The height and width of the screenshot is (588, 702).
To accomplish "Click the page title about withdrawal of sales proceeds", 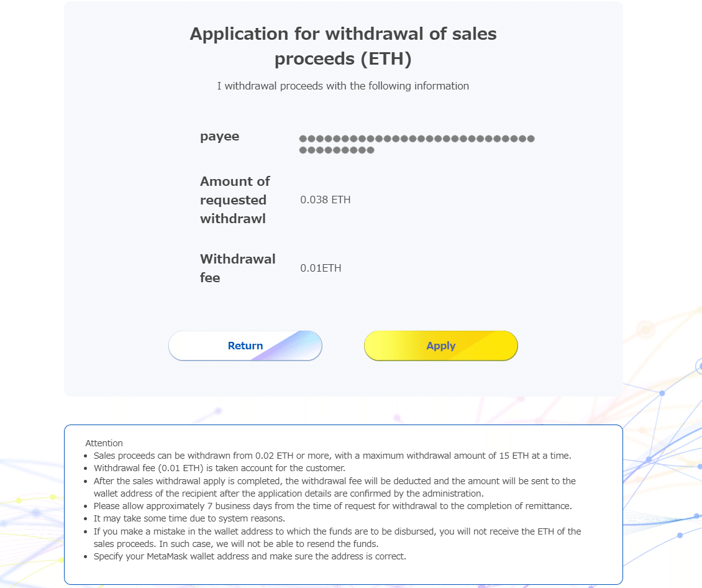I will pos(343,47).
